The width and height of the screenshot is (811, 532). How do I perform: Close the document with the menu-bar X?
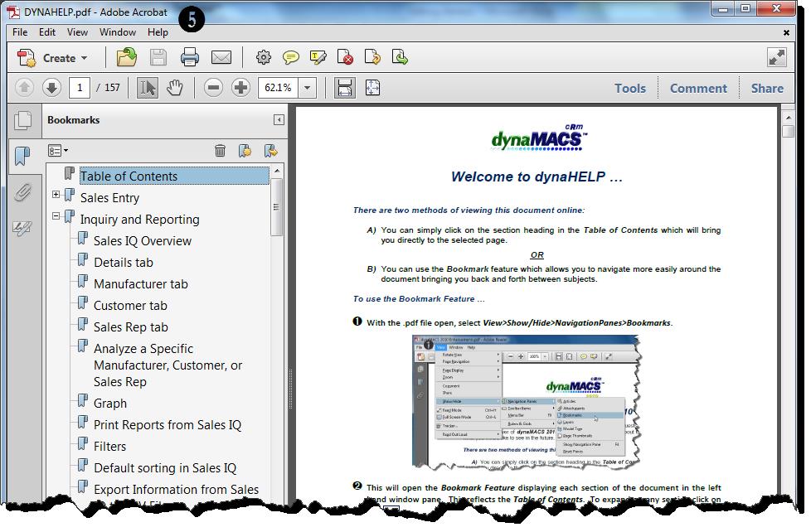(x=786, y=32)
